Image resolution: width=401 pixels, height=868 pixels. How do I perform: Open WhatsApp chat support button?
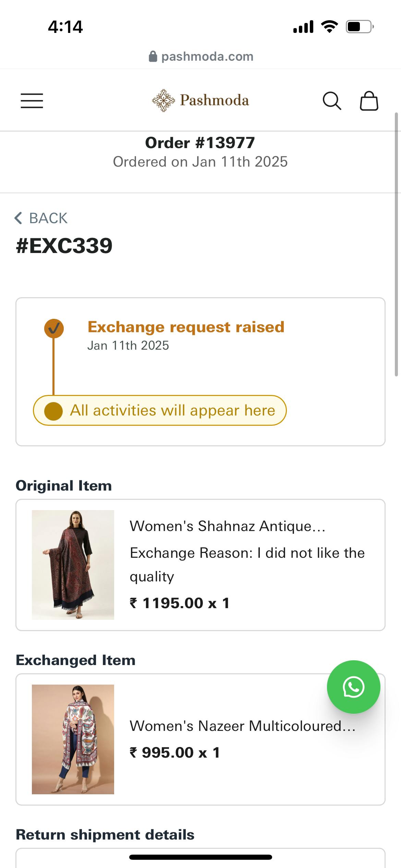tap(353, 687)
